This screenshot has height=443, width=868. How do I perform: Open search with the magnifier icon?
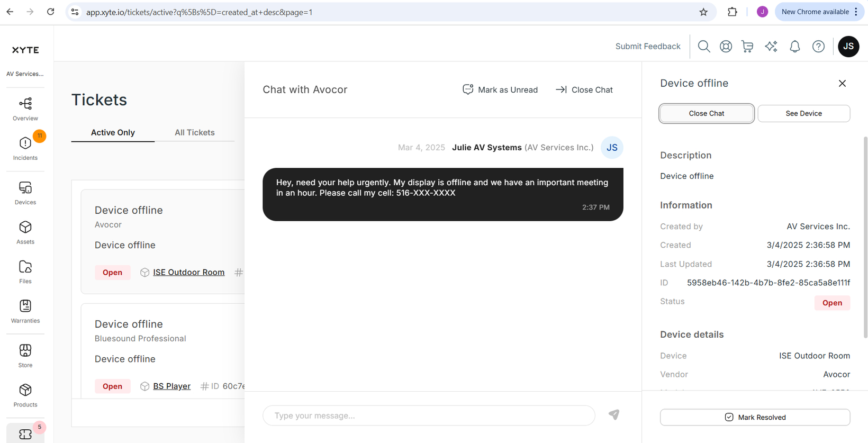point(704,47)
